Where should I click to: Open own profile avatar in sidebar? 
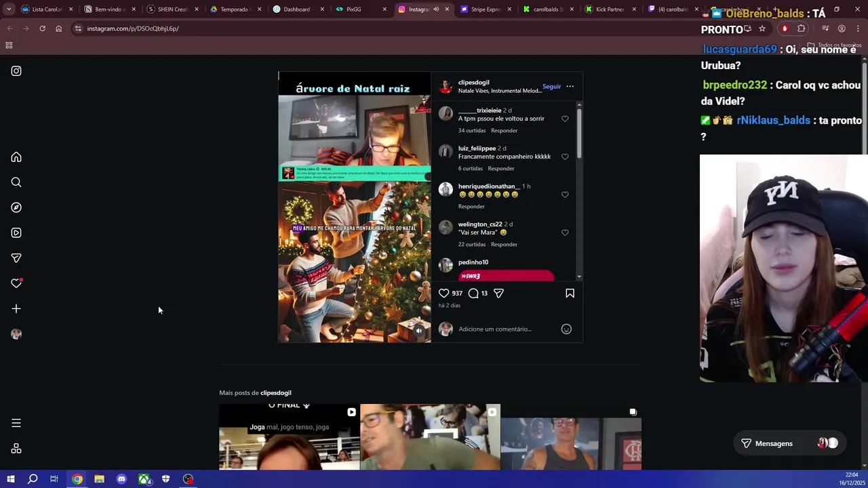coord(16,334)
